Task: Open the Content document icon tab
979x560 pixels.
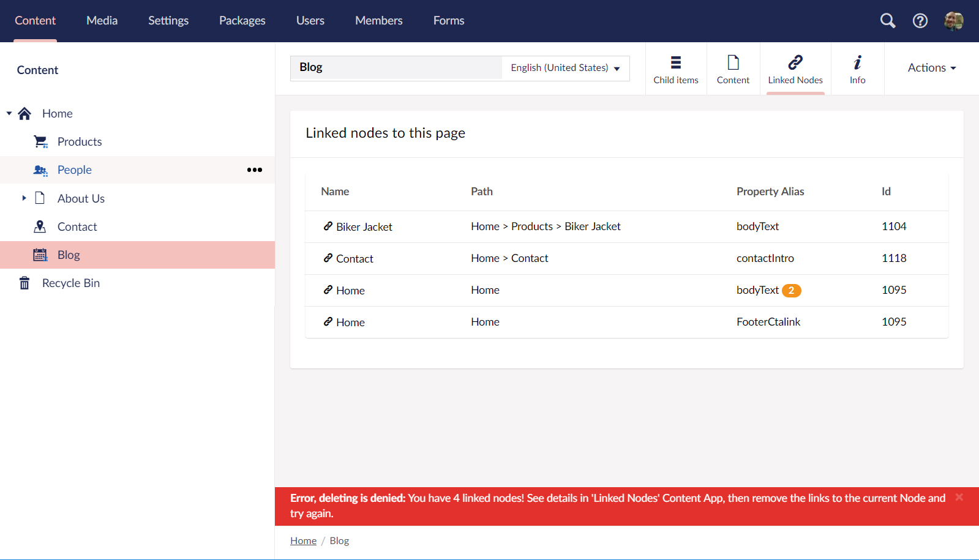Action: click(733, 62)
